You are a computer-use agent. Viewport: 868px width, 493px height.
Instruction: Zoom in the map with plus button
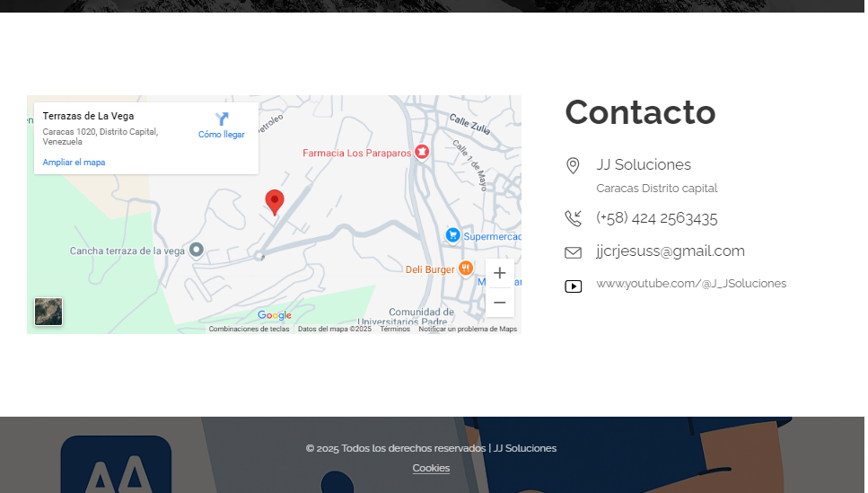coord(500,273)
